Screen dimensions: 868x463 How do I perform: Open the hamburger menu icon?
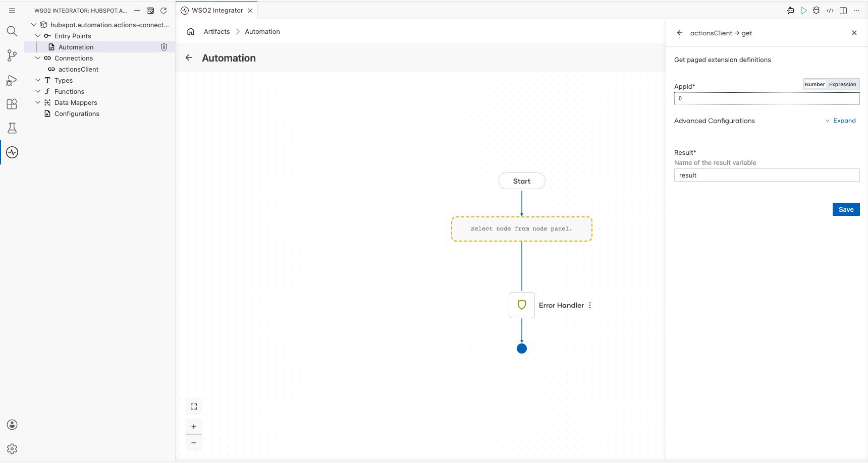[12, 10]
